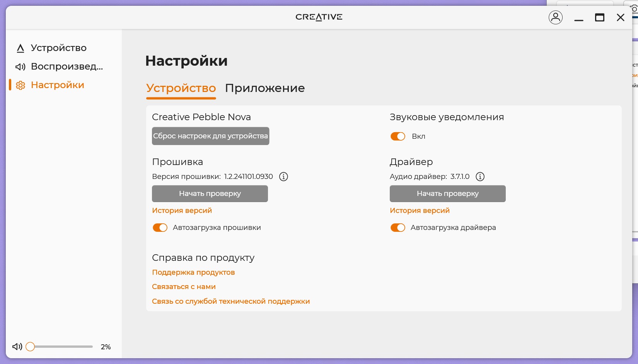Toggle Звуковые уведомления switch off
The width and height of the screenshot is (638, 364).
[398, 136]
